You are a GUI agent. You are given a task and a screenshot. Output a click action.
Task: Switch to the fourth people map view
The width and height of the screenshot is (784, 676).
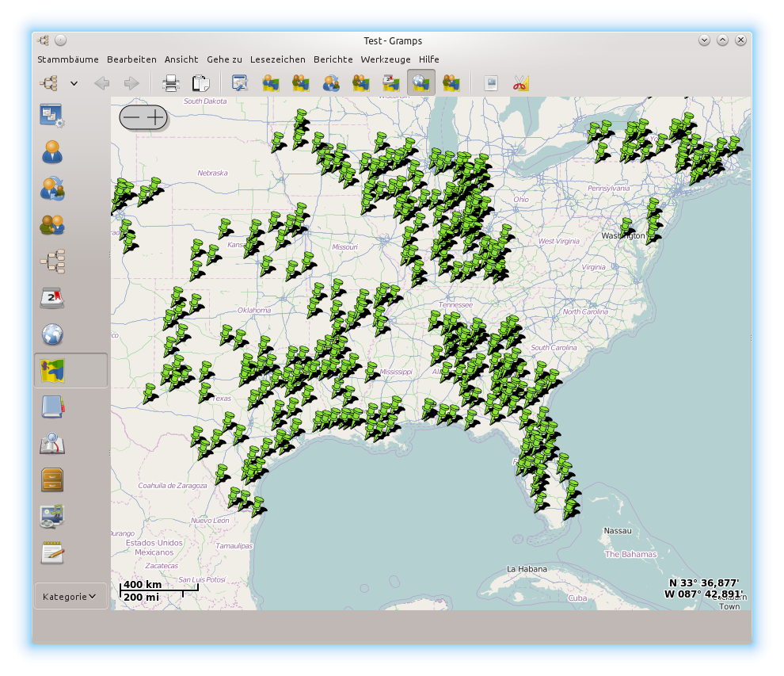(361, 83)
